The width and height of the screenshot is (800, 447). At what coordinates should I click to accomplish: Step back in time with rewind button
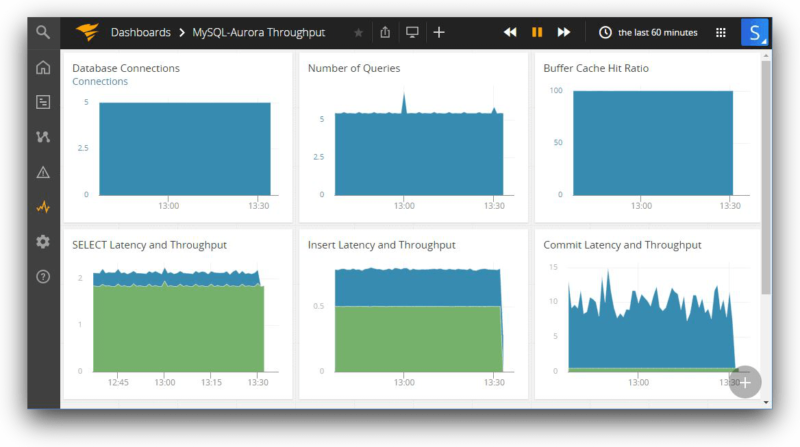coord(510,32)
